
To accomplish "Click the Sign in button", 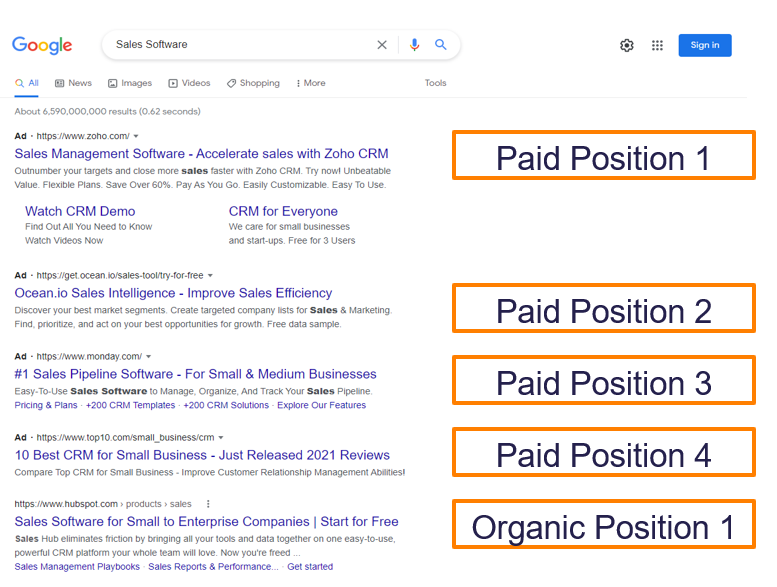I will pyautogui.click(x=705, y=45).
